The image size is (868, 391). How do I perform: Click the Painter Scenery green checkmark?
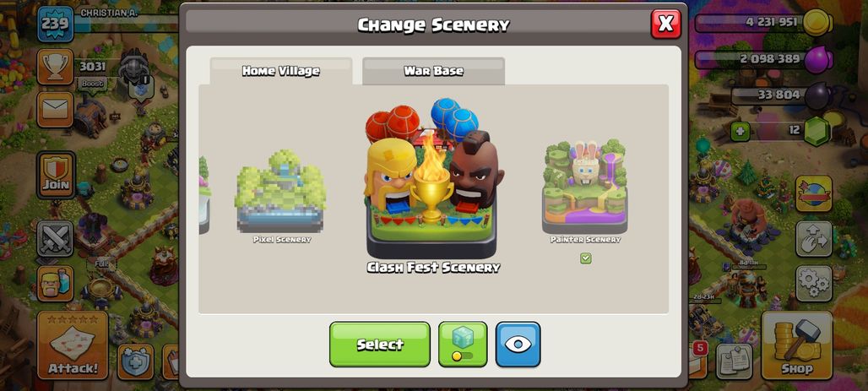pyautogui.click(x=586, y=258)
